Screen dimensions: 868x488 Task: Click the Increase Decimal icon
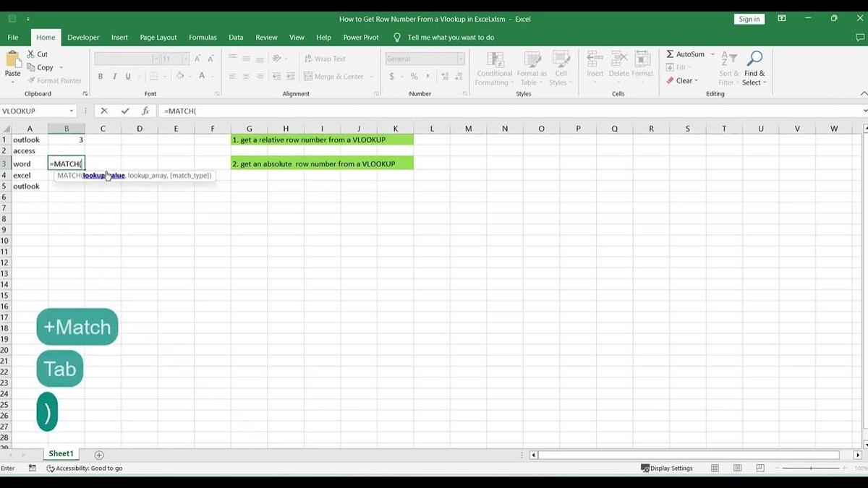pyautogui.click(x=444, y=75)
